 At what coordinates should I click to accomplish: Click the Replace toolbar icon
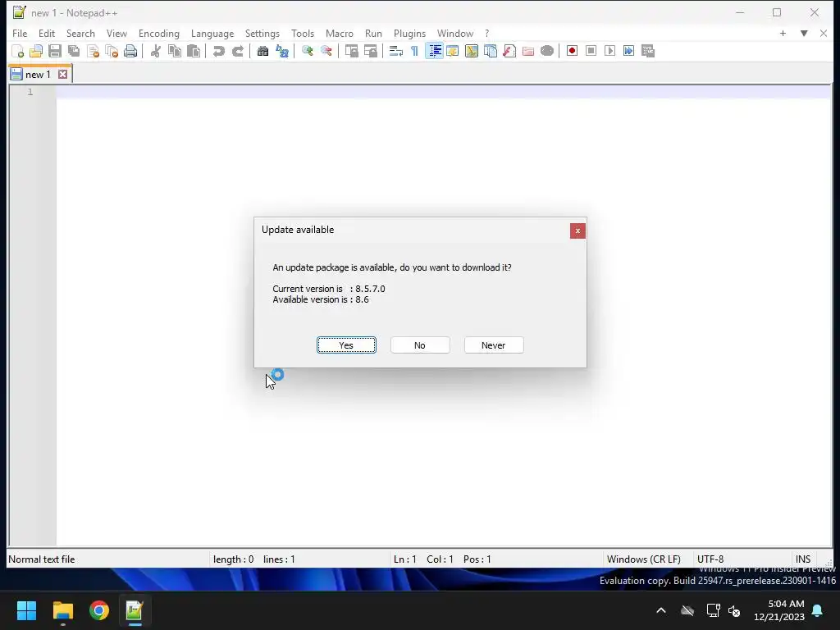(282, 51)
